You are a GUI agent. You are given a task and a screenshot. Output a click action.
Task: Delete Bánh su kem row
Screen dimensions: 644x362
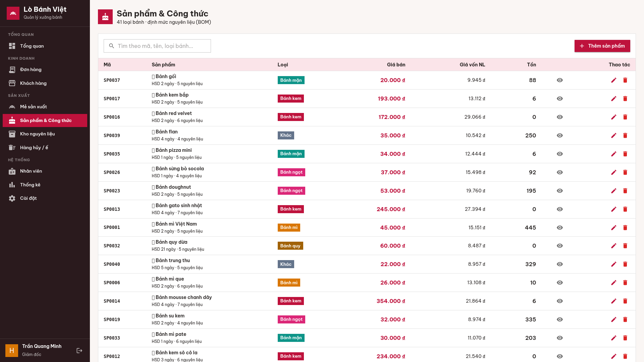[x=625, y=319]
